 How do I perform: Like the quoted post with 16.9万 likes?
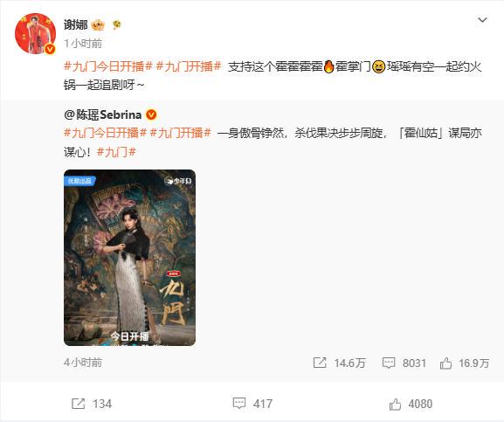pos(445,363)
